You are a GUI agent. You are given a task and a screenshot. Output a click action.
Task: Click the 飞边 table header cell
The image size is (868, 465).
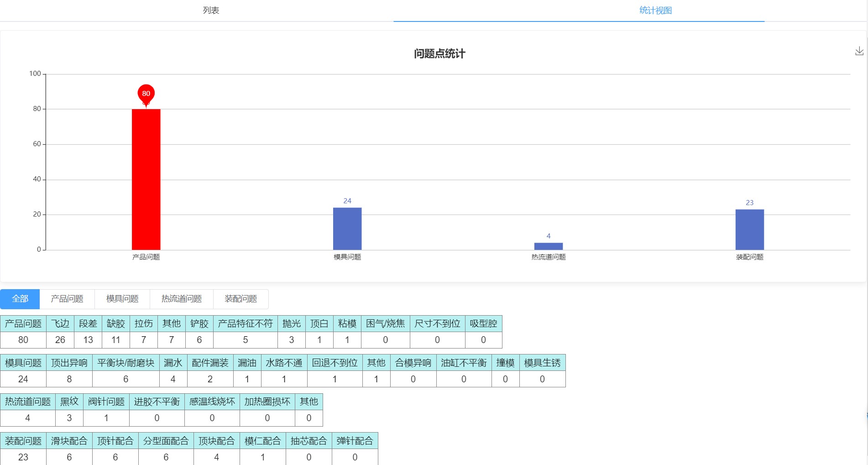click(60, 323)
